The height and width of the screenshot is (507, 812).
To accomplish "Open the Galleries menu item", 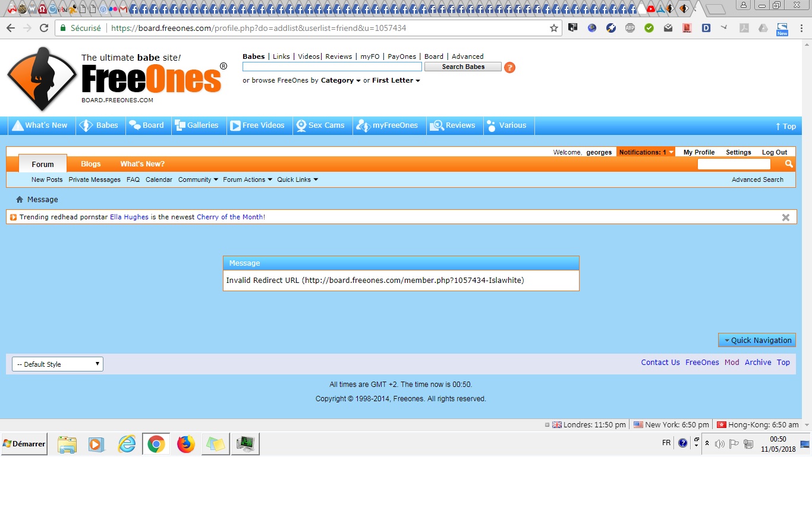I will [x=199, y=125].
